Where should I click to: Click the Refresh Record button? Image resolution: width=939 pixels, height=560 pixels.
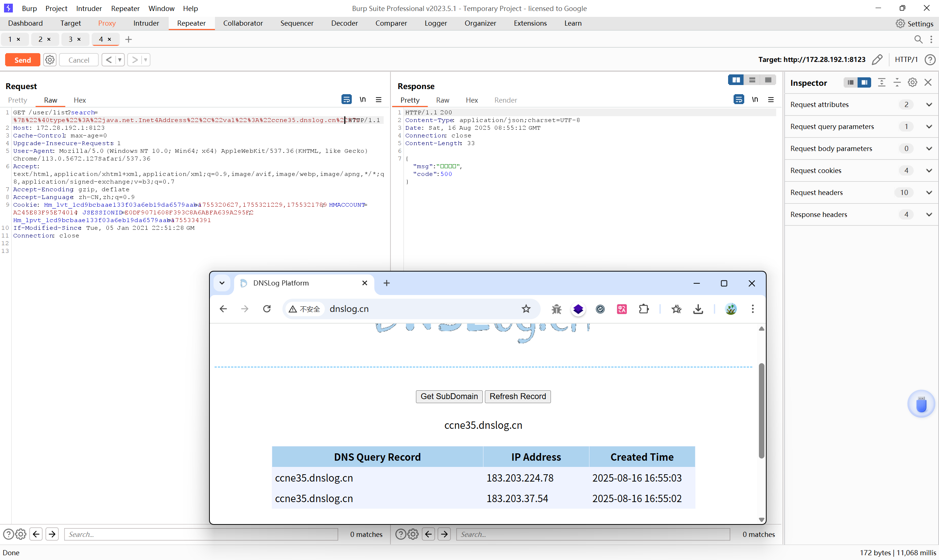tap(517, 396)
